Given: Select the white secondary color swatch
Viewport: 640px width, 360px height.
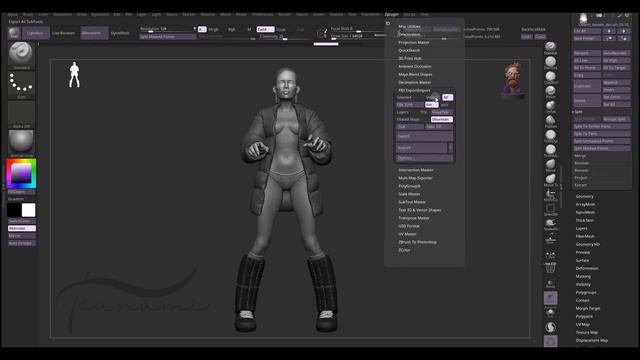Looking at the screenshot, I should pyautogui.click(x=28, y=210).
